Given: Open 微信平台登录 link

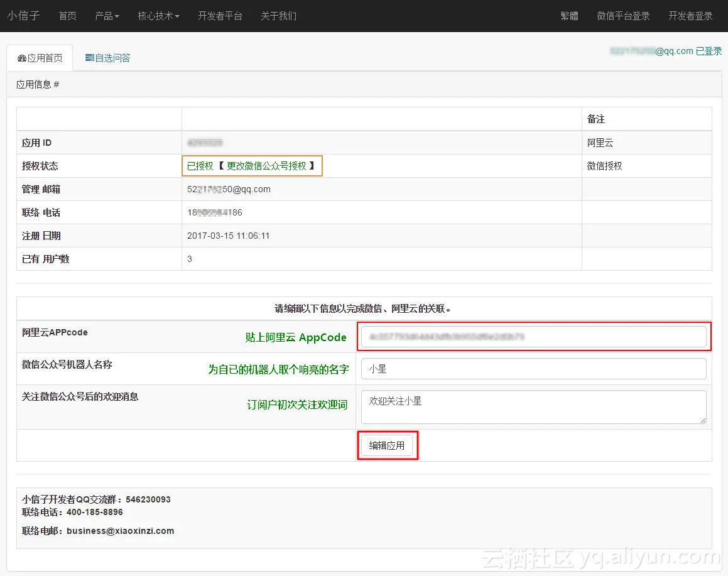Looking at the screenshot, I should point(623,16).
